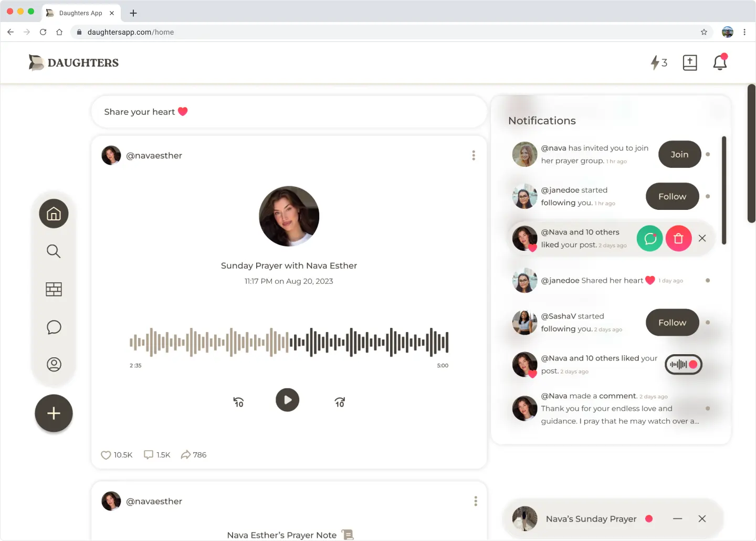Open the Home icon in sidebar
Viewport: 756px width, 541px height.
tap(54, 214)
